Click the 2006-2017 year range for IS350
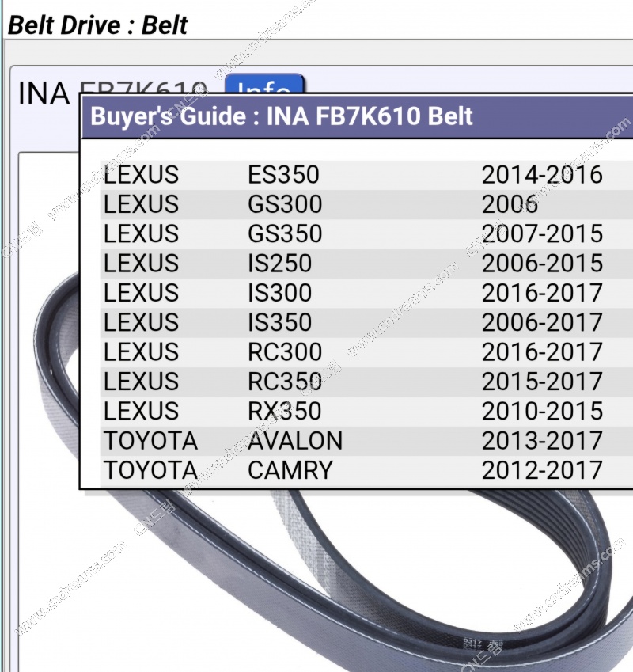This screenshot has height=672, width=633. (x=542, y=323)
